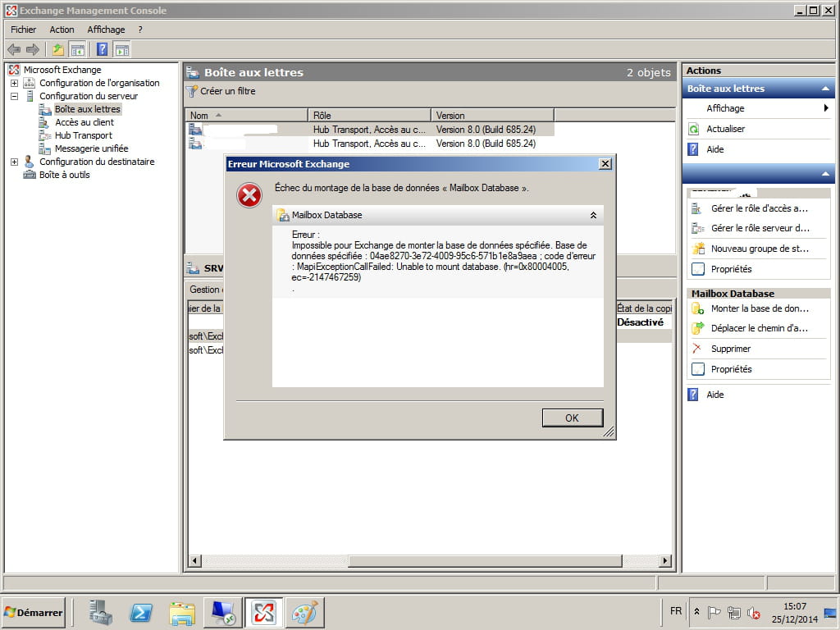Image resolution: width=840 pixels, height=630 pixels.
Task: Click the Désactivé cell in État de la copie column
Action: point(640,322)
